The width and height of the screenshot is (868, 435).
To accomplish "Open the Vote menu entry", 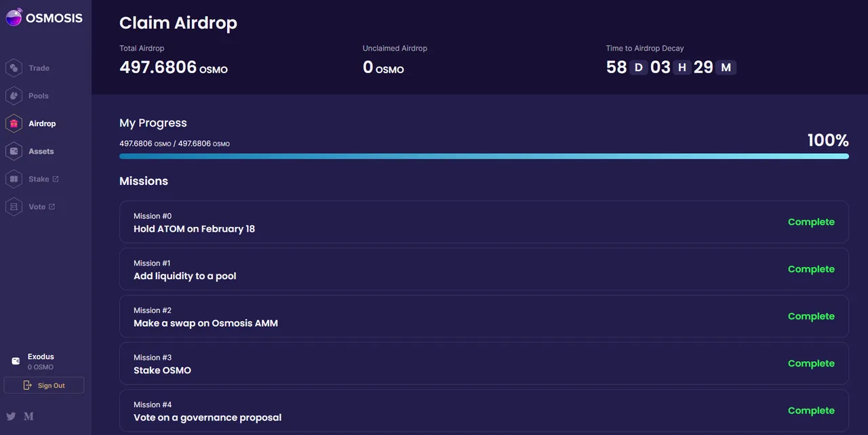I will (37, 207).
